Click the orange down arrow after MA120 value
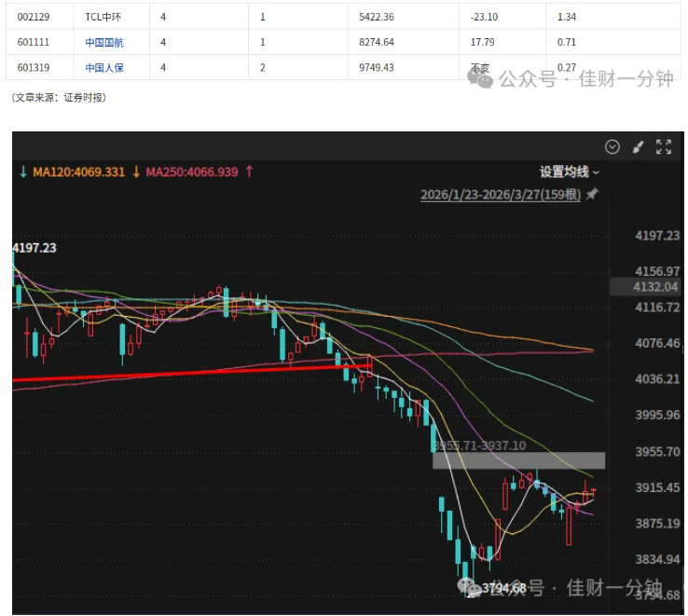The height and width of the screenshot is (616, 688). point(136,171)
